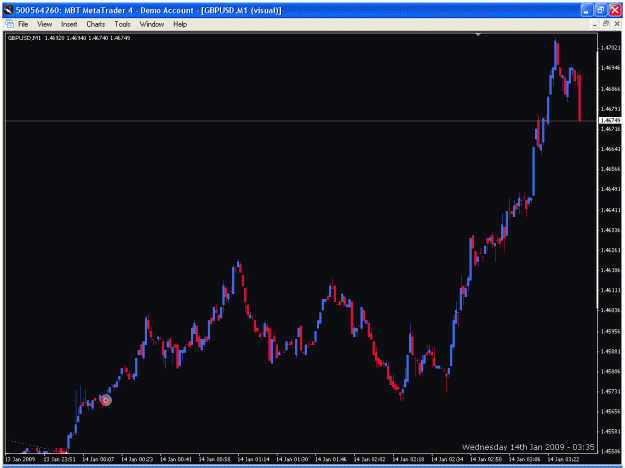Click price scale value 1.46866
The width and height of the screenshot is (625, 468).
610,89
